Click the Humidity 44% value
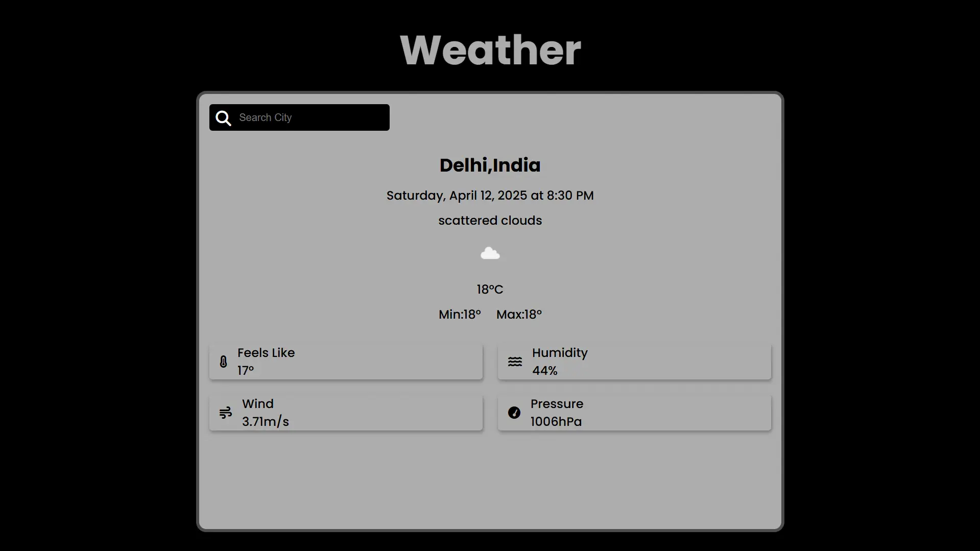 pos(545,371)
